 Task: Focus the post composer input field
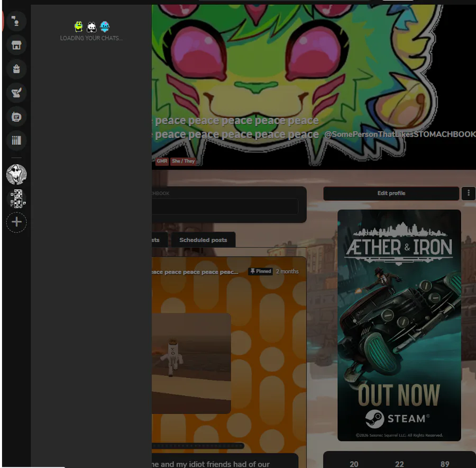[225, 206]
